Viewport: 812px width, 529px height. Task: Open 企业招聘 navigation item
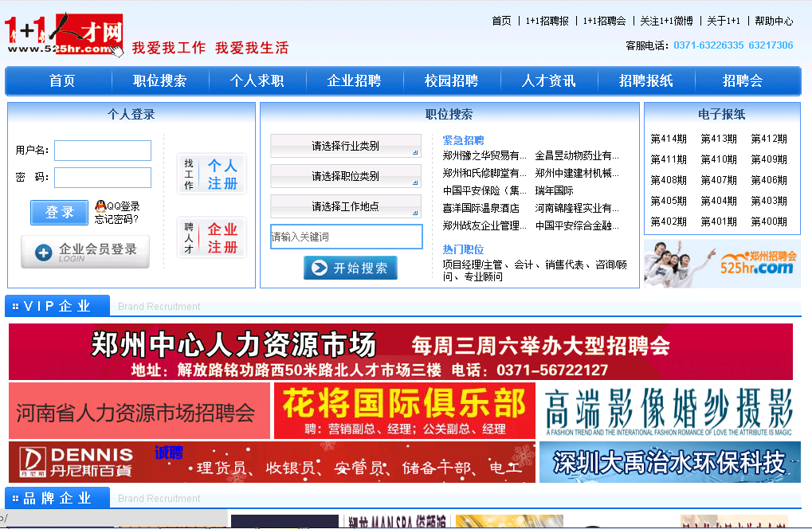click(x=355, y=80)
